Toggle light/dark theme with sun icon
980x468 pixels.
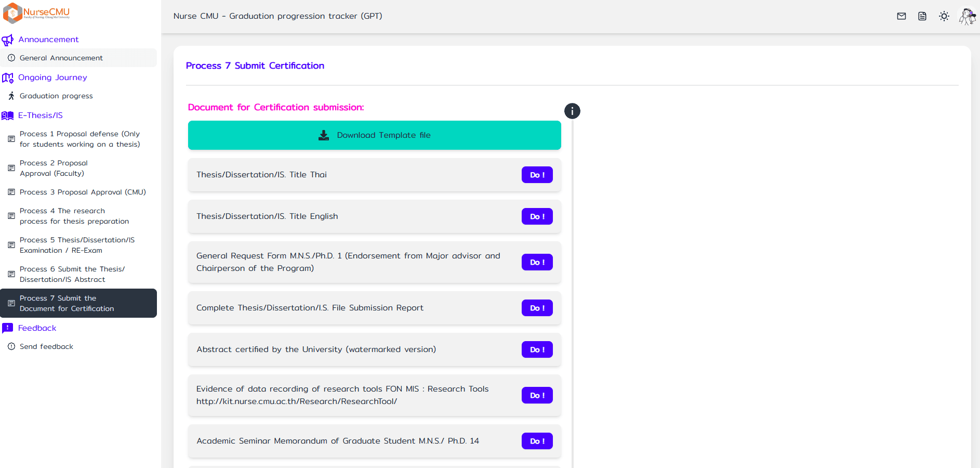pyautogui.click(x=945, y=16)
